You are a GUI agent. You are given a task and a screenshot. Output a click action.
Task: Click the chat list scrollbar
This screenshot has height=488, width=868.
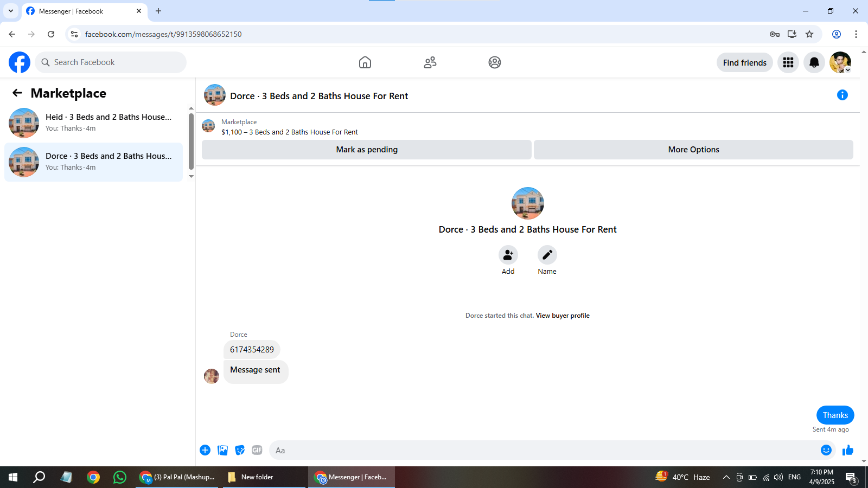[191, 141]
